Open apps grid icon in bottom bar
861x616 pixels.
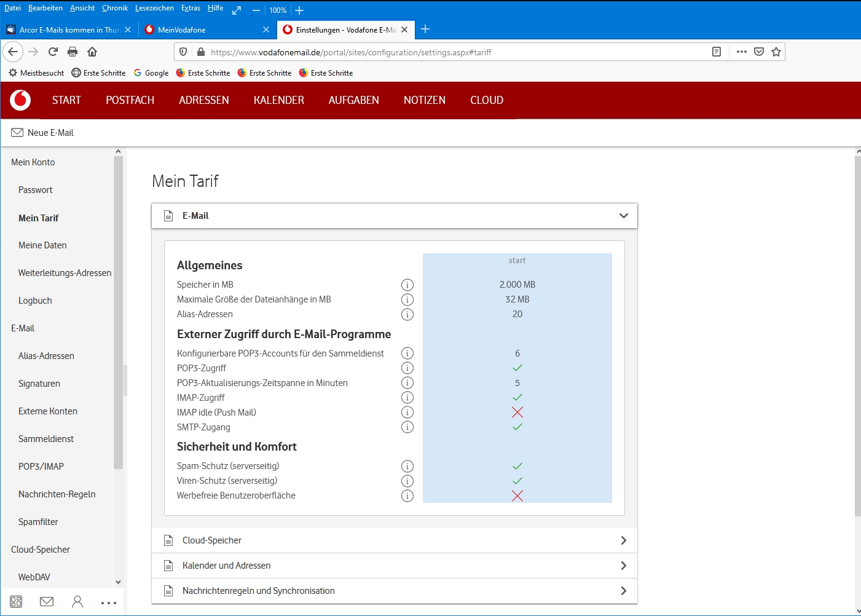(x=16, y=602)
